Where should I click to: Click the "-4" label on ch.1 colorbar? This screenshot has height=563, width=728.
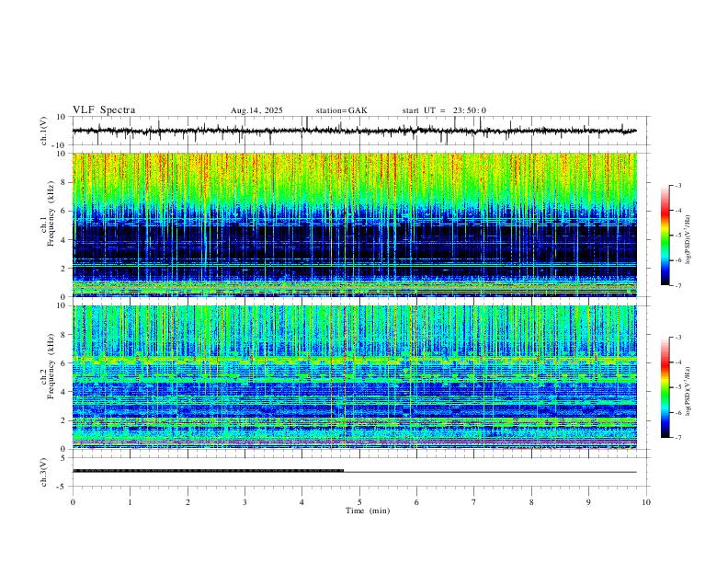678,211
